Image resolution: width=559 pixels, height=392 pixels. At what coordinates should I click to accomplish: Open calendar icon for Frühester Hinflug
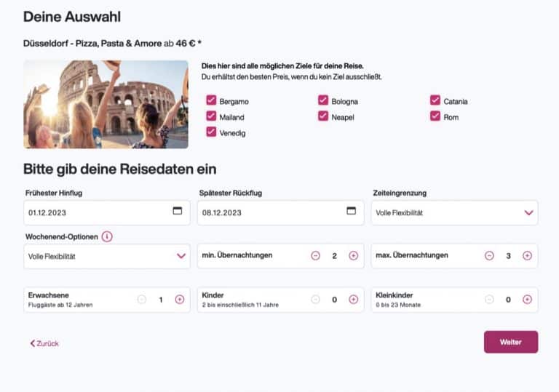pos(177,211)
